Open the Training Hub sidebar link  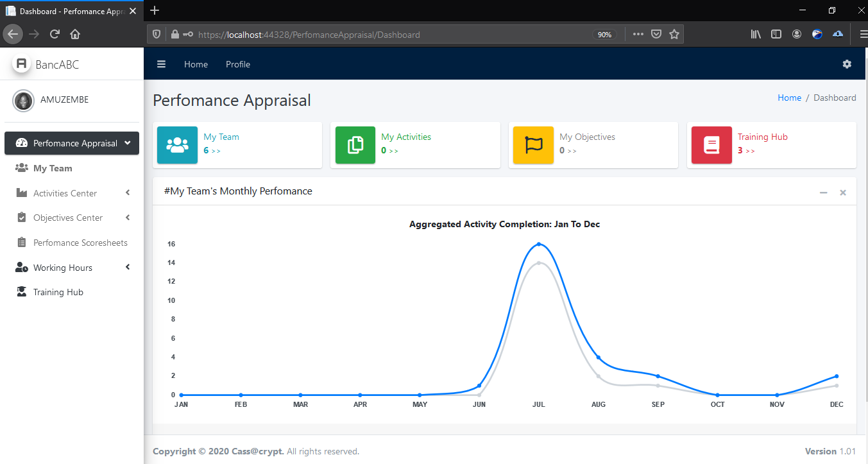pyautogui.click(x=58, y=292)
